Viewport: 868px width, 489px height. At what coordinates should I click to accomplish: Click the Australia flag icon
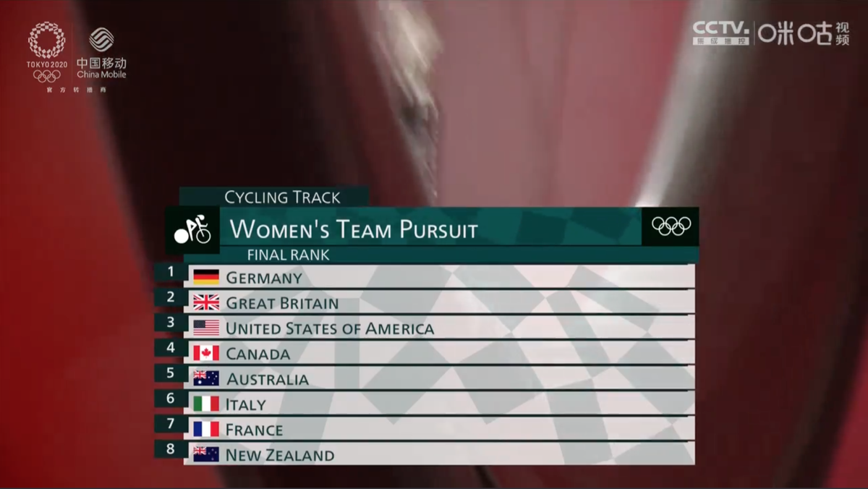pyautogui.click(x=206, y=378)
